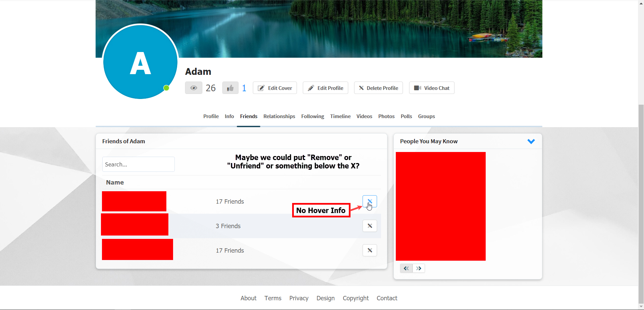Remove the friend with 3 Friends

coord(370,226)
